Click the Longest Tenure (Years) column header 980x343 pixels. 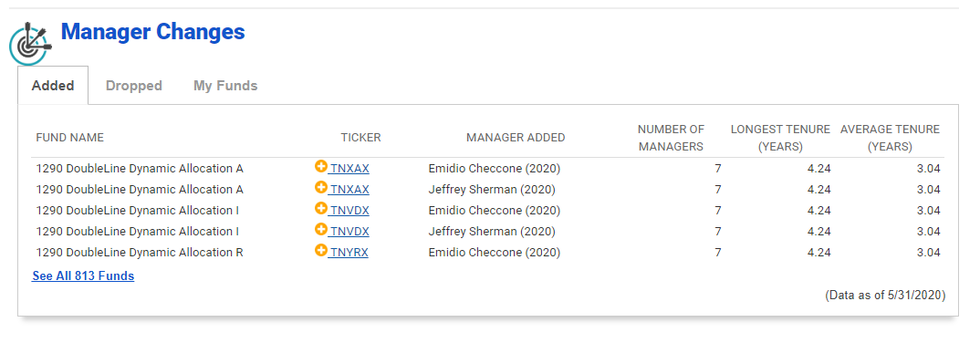point(780,138)
